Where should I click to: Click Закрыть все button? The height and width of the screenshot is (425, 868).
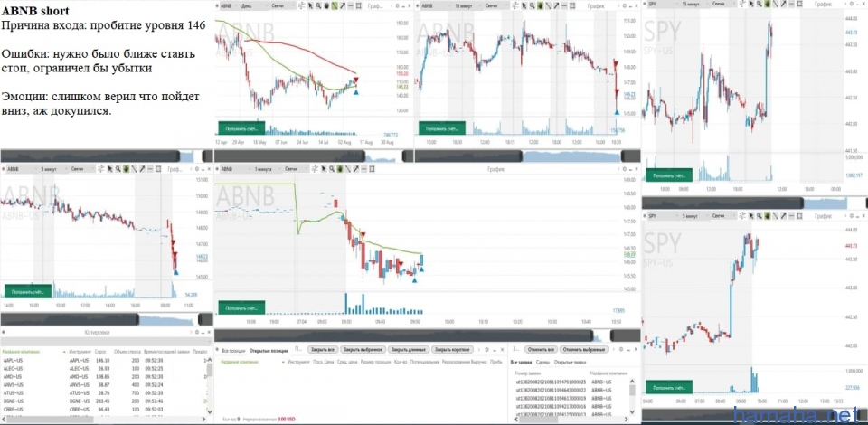[x=324, y=350]
